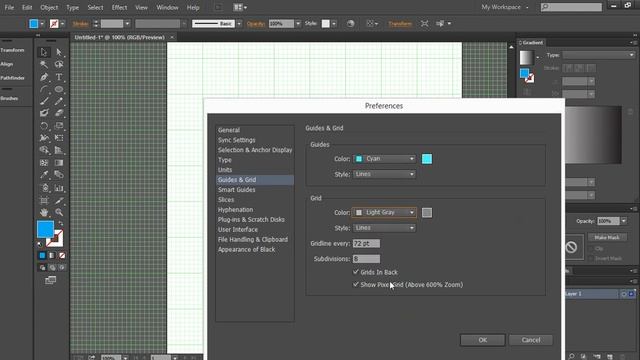Click the Recolor Artwork icon in control bar
This screenshot has height=360, width=640.
[x=350, y=24]
